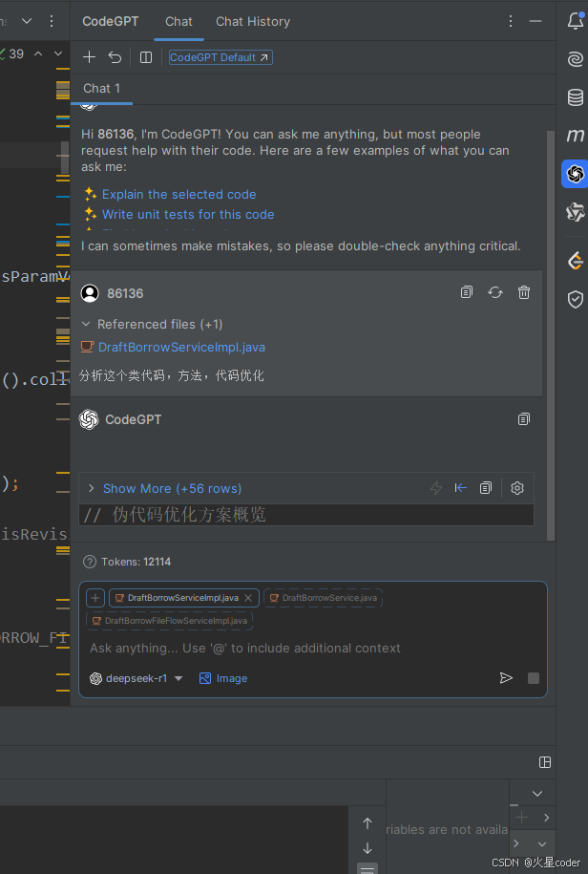Open editor three-dot more menu
Screen dimensions: 588x874
[x=52, y=21]
